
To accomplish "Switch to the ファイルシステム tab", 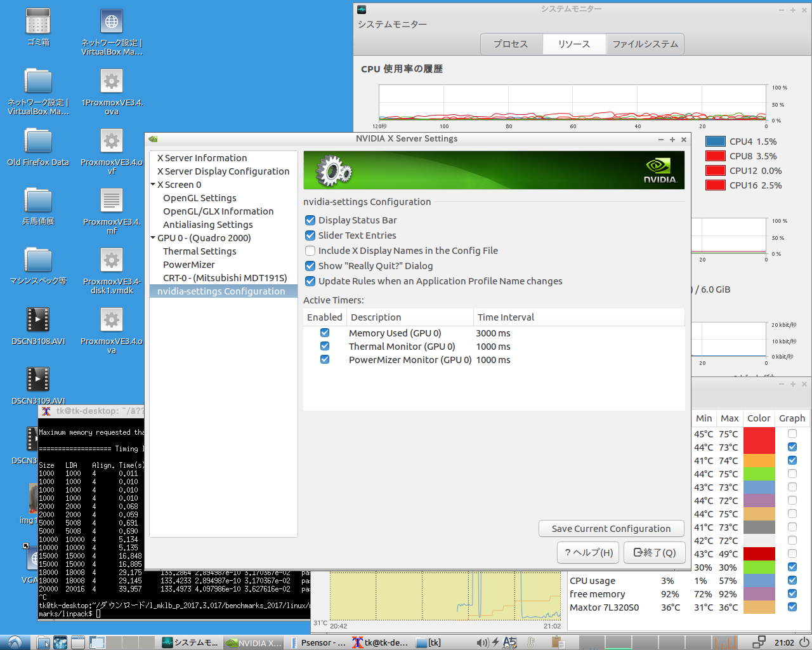I will [645, 44].
